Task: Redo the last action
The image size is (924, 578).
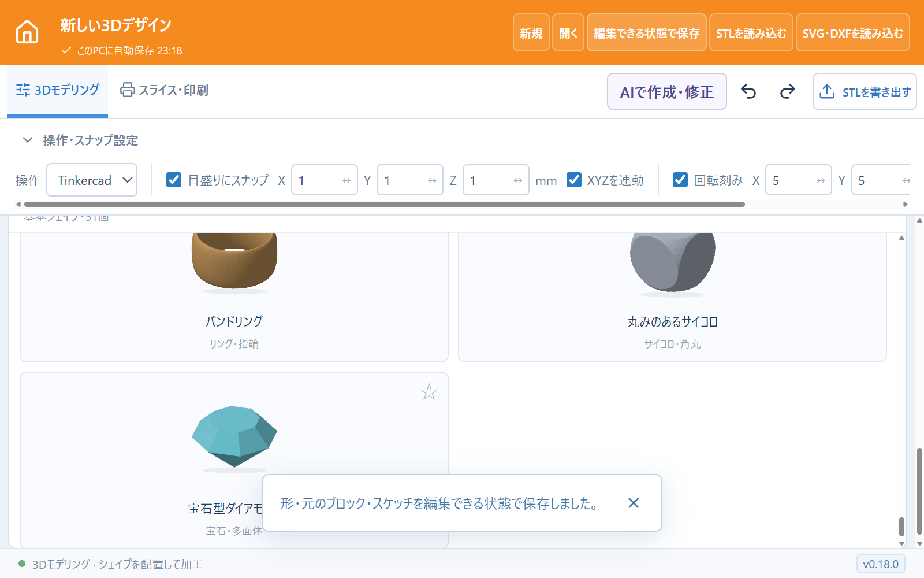Action: pos(787,91)
